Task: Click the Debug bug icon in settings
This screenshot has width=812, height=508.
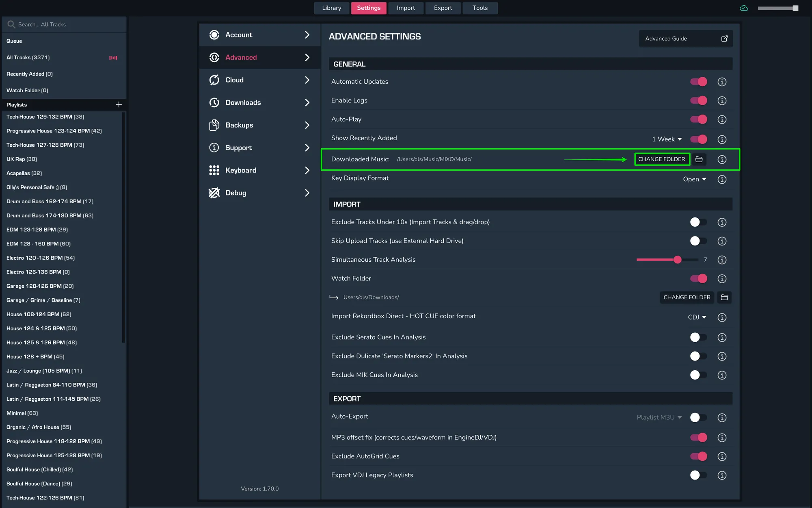Action: pos(214,193)
